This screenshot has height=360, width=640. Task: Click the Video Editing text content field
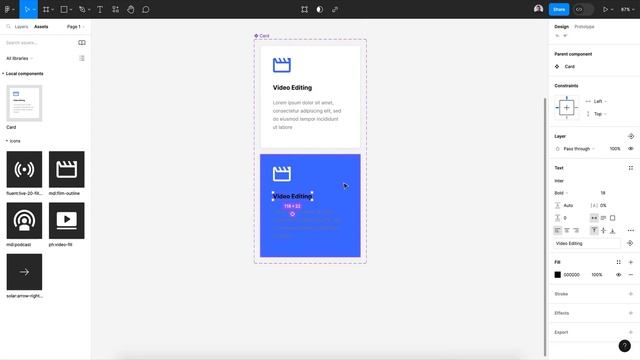(587, 243)
